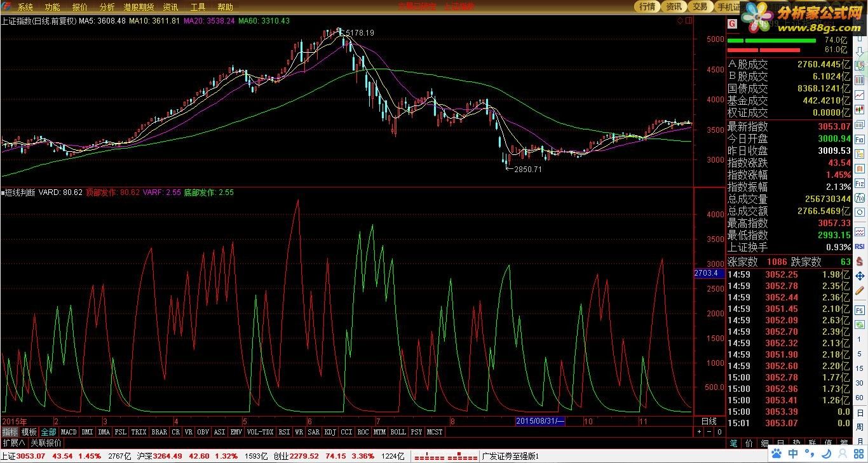This screenshot has width=868, height=463.
Task: Click the Baidu paw input method icon
Action: pyautogui.click(x=776, y=453)
